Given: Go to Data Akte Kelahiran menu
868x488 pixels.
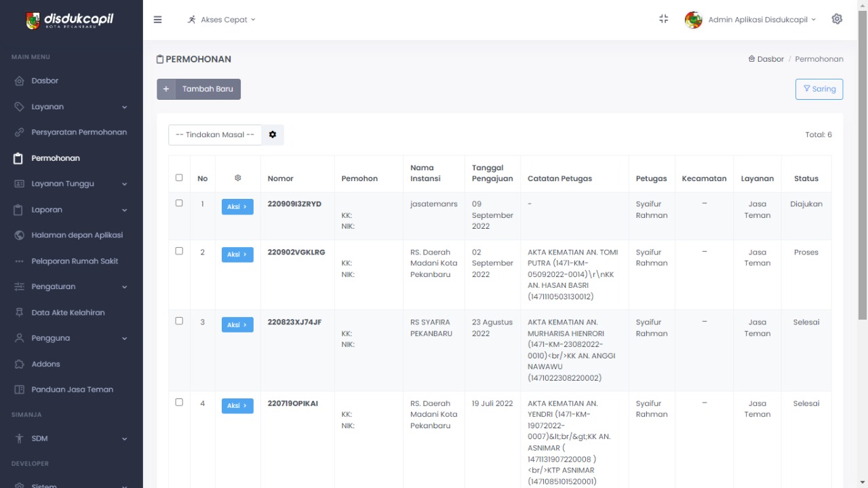Looking at the screenshot, I should pyautogui.click(x=68, y=313).
